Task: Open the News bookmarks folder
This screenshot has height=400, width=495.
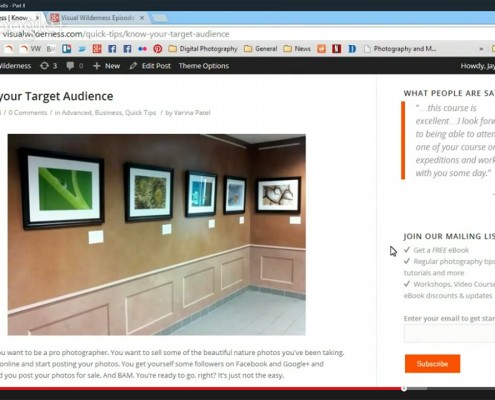Action: 297,49
